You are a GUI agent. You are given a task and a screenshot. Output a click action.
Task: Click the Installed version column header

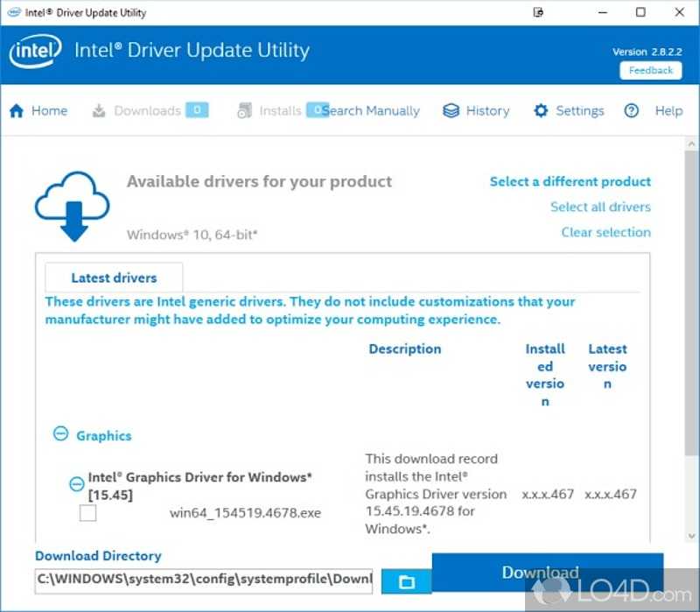(545, 375)
